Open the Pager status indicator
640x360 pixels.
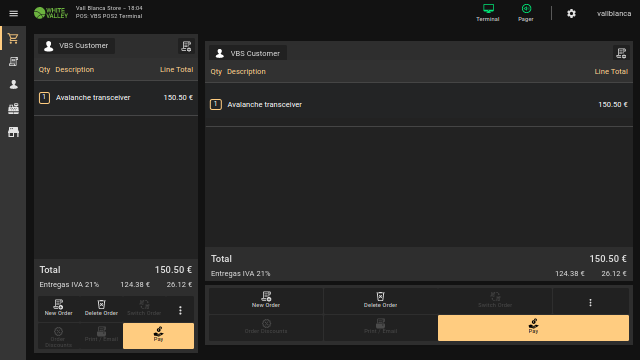[526, 13]
